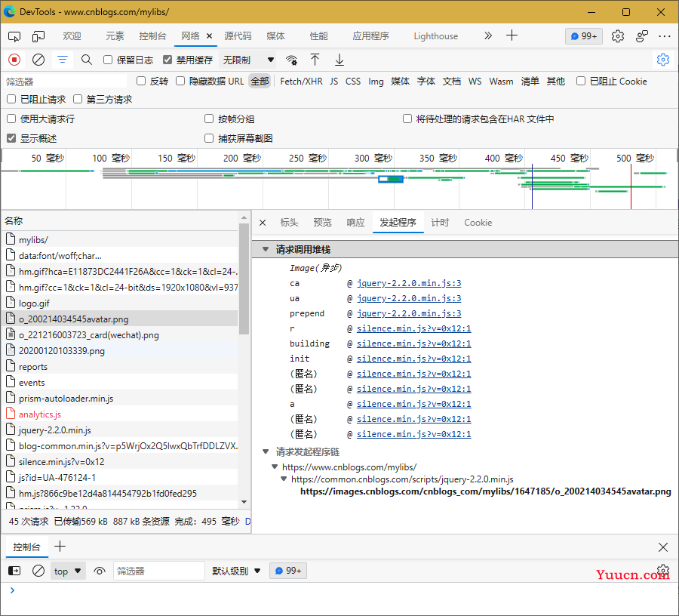
Task: Toggle console sidebar icon
Action: [14, 571]
